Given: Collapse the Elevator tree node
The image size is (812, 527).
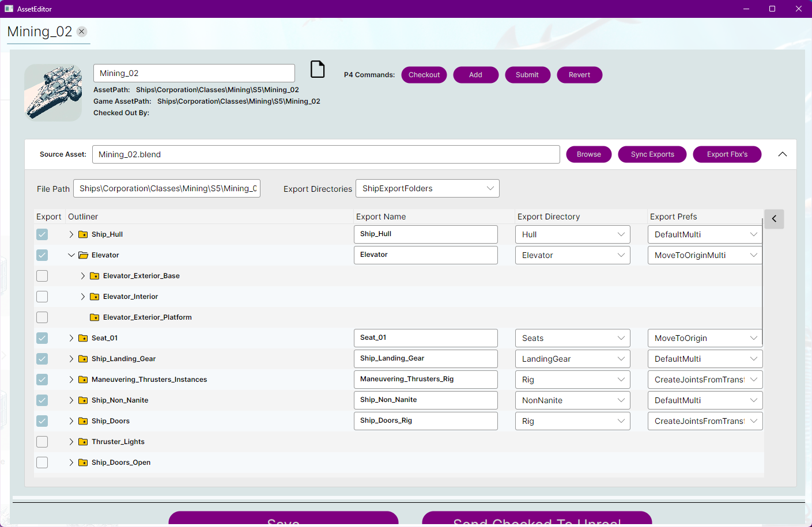Looking at the screenshot, I should click(x=71, y=255).
